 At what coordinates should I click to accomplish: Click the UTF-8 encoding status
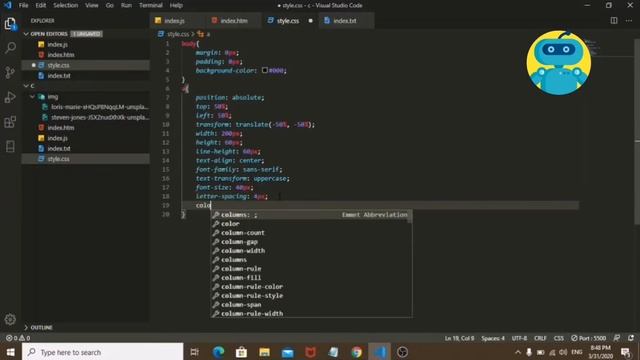pyautogui.click(x=519, y=338)
